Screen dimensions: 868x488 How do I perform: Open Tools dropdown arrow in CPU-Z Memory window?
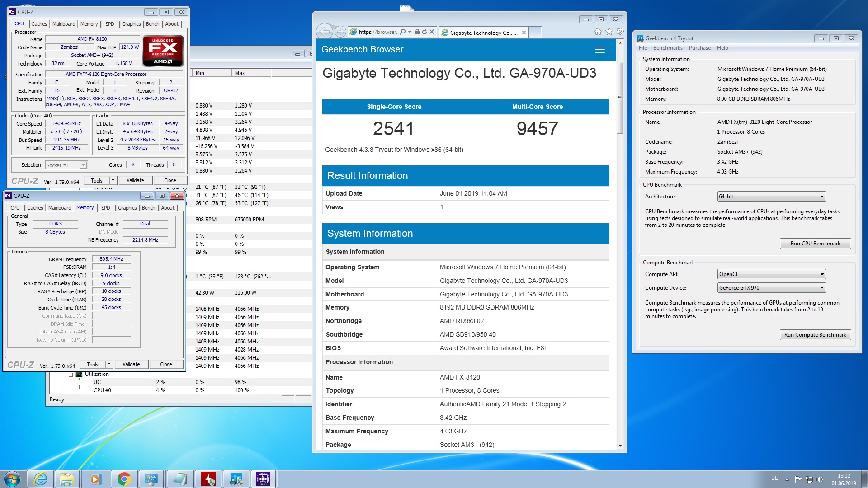[109, 364]
